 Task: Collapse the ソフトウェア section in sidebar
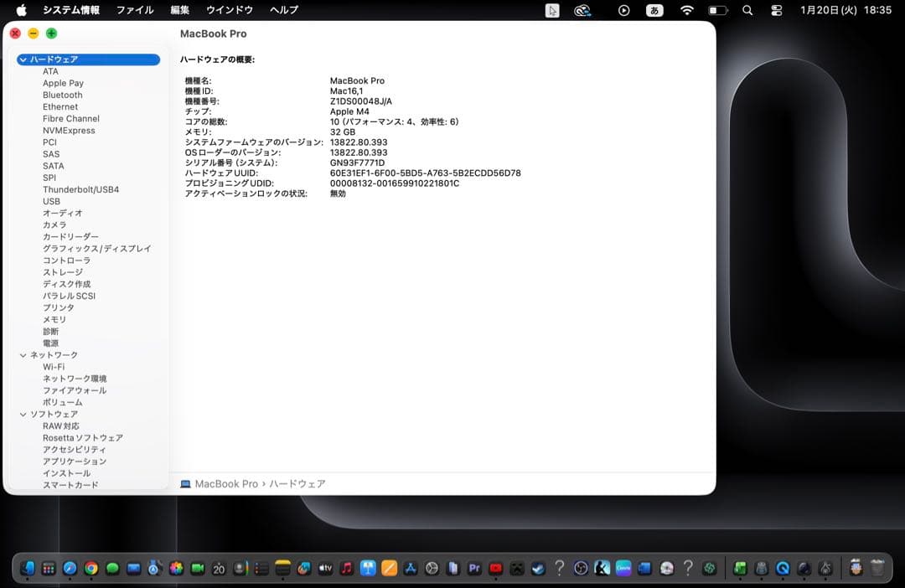click(23, 414)
